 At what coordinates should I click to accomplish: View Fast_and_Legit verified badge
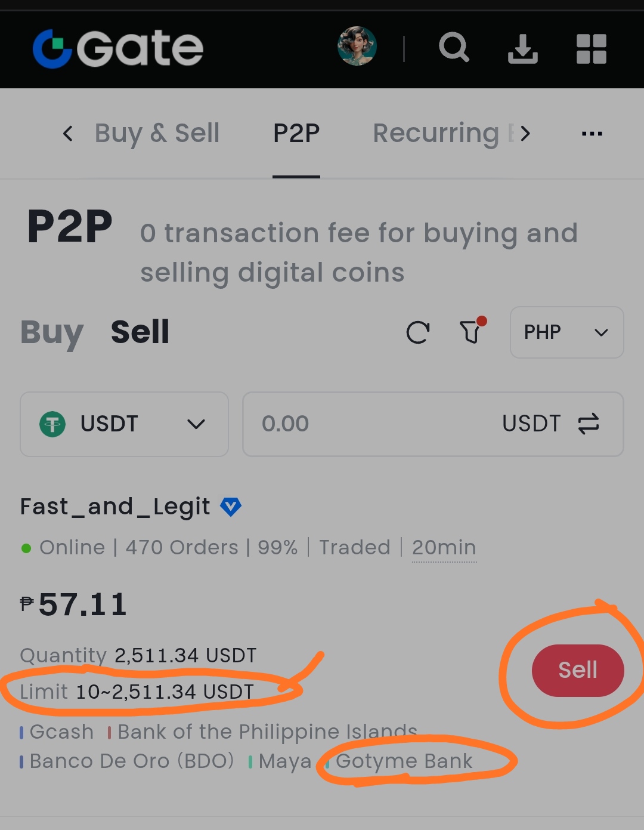point(231,507)
